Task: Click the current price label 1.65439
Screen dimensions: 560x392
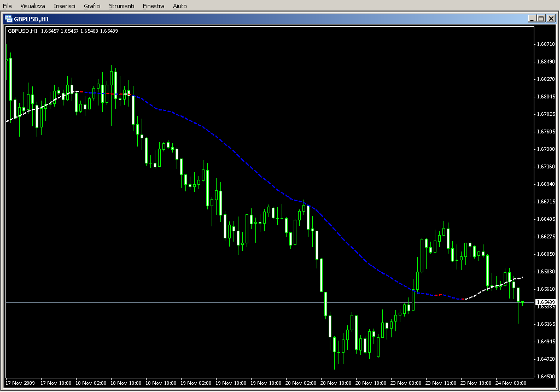Action: click(x=546, y=302)
